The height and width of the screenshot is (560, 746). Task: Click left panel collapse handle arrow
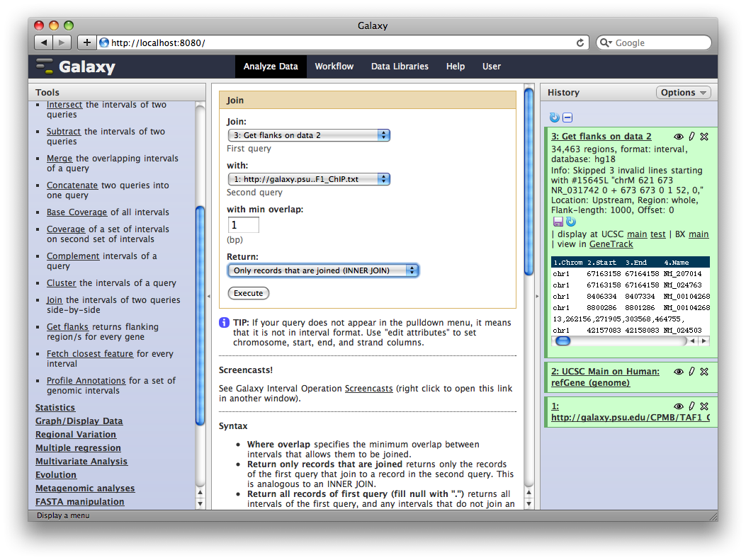[x=208, y=296]
